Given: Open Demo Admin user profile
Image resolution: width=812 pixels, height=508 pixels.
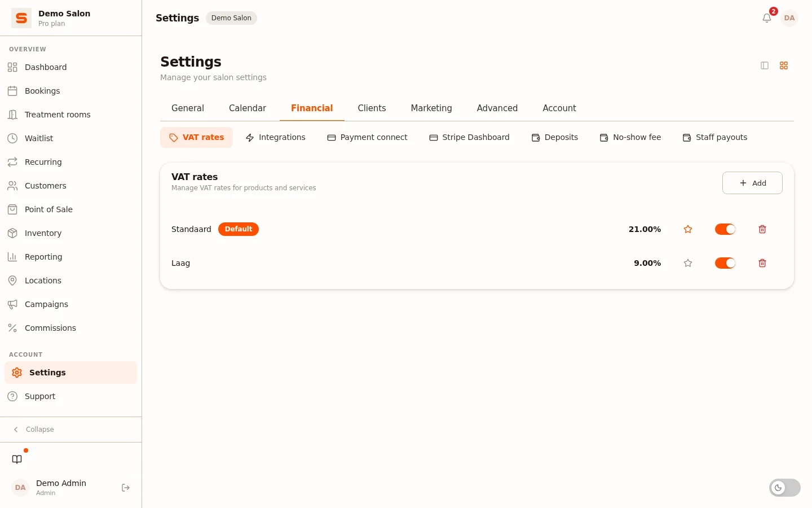Looking at the screenshot, I should pos(61,488).
